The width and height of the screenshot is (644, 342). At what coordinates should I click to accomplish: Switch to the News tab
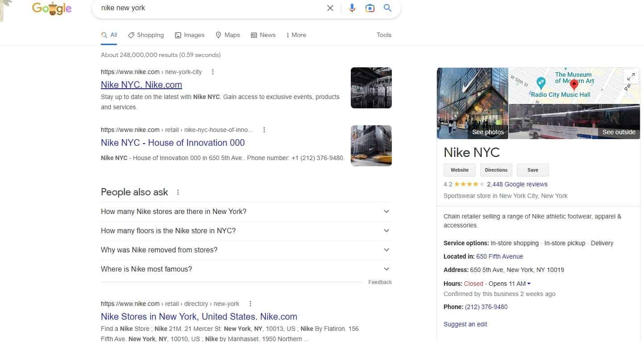(x=263, y=35)
